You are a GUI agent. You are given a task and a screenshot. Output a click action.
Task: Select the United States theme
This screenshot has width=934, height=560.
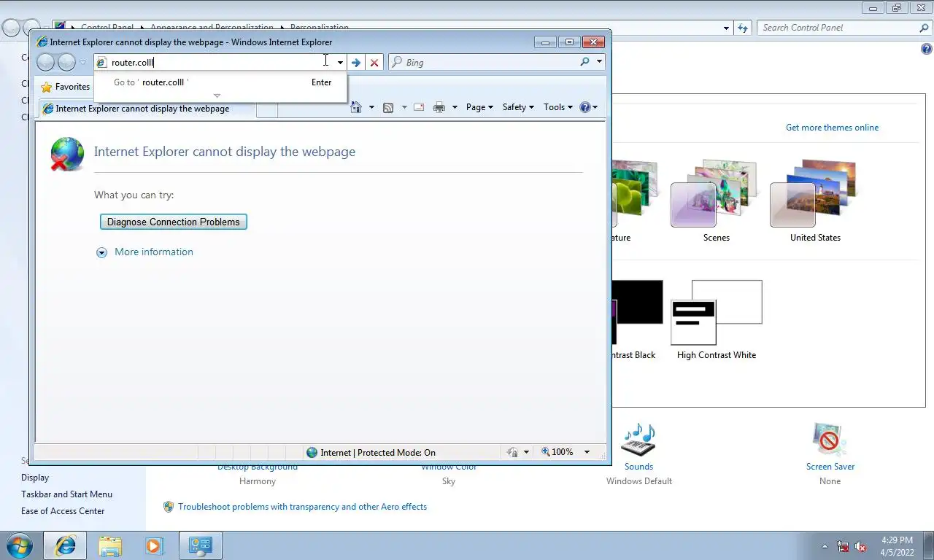point(815,201)
